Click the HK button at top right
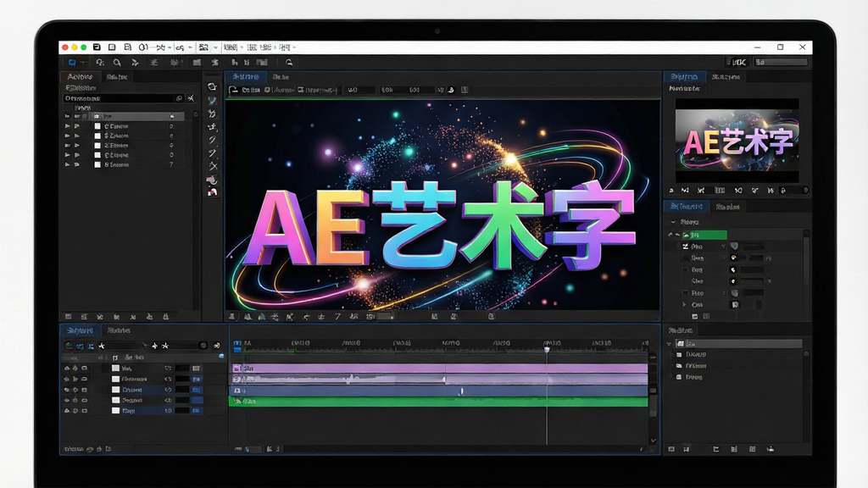 (738, 63)
